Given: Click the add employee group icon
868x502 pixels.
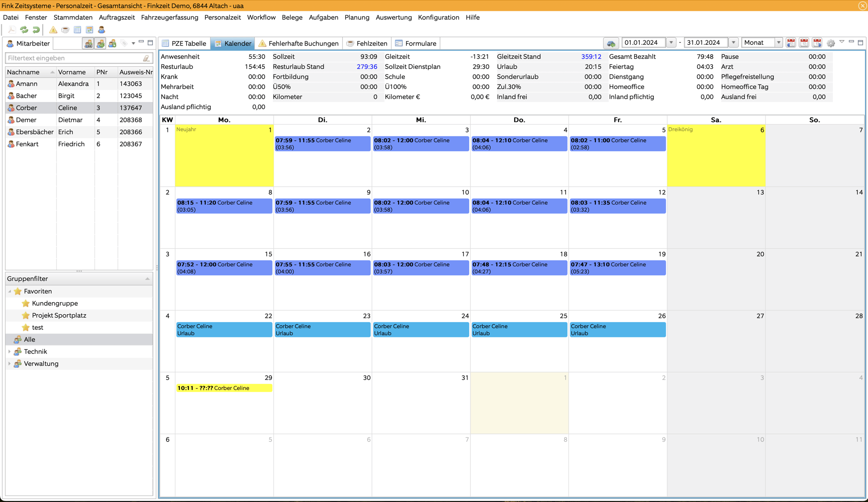Looking at the screenshot, I should tap(112, 43).
